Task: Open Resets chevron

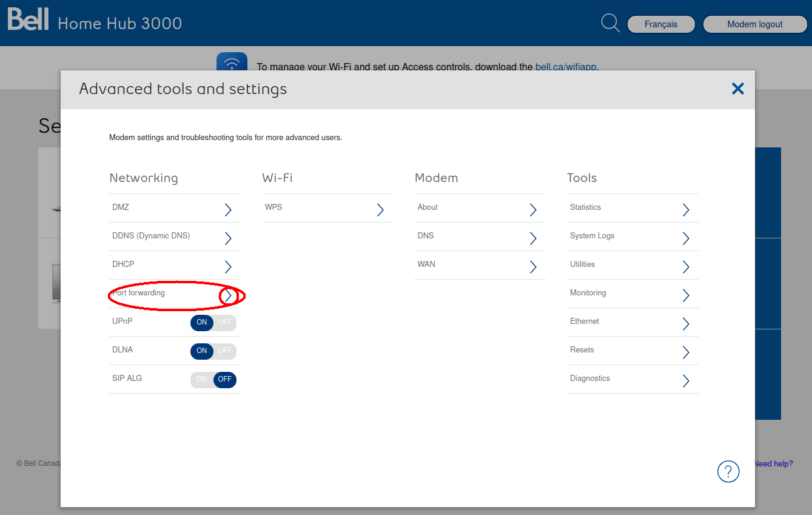Action: point(686,352)
